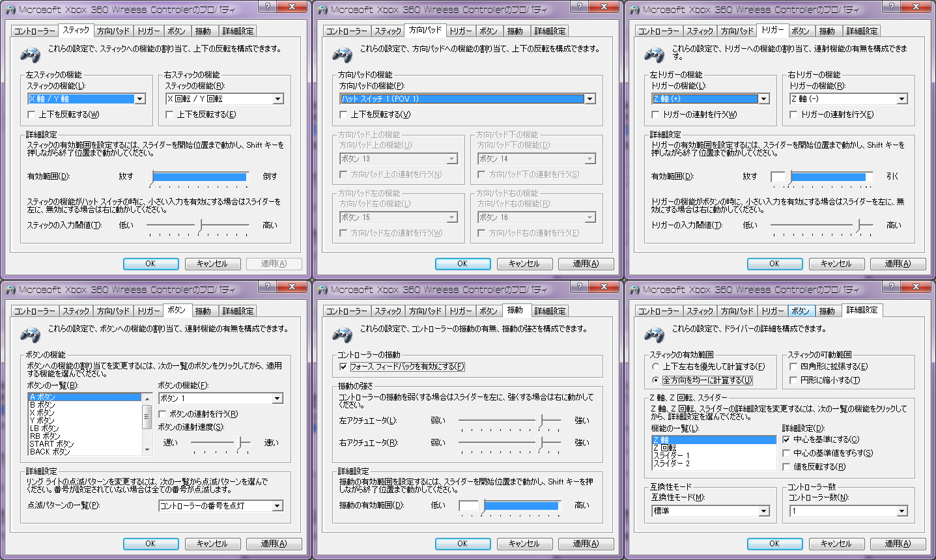The image size is (936, 560).
Task: Switch to the トリガー tab in the 方向パッド window
Action: (461, 31)
